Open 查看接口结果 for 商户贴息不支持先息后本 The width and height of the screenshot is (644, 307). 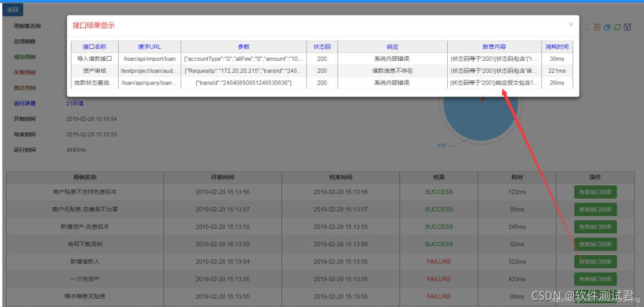click(x=595, y=192)
